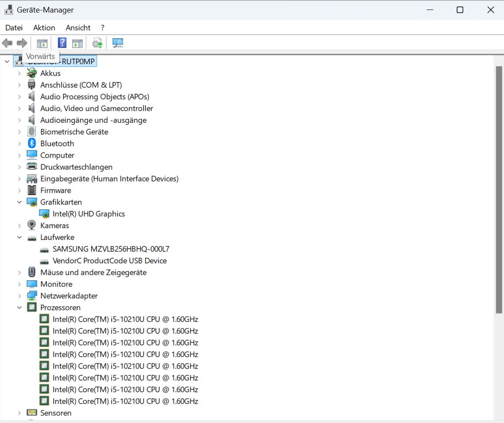The image size is (504, 423).
Task: Expand the Monitore category
Action: click(x=19, y=284)
